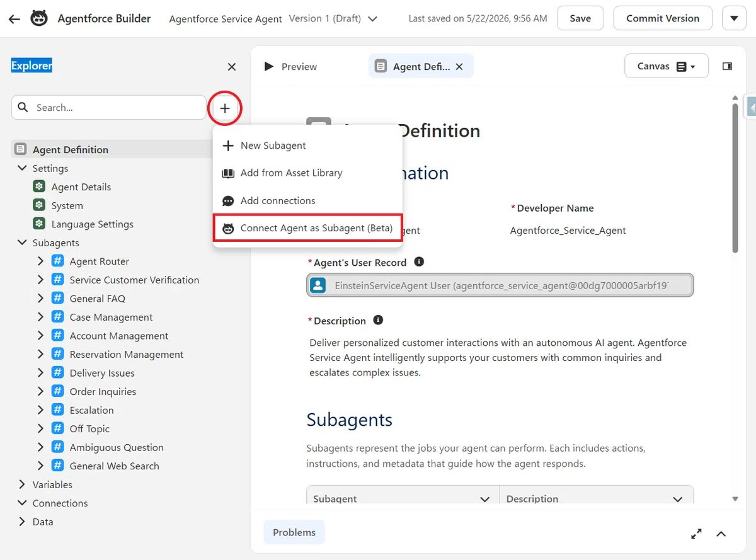Click the Agent's User Record field
This screenshot has width=756, height=560.
(x=500, y=285)
